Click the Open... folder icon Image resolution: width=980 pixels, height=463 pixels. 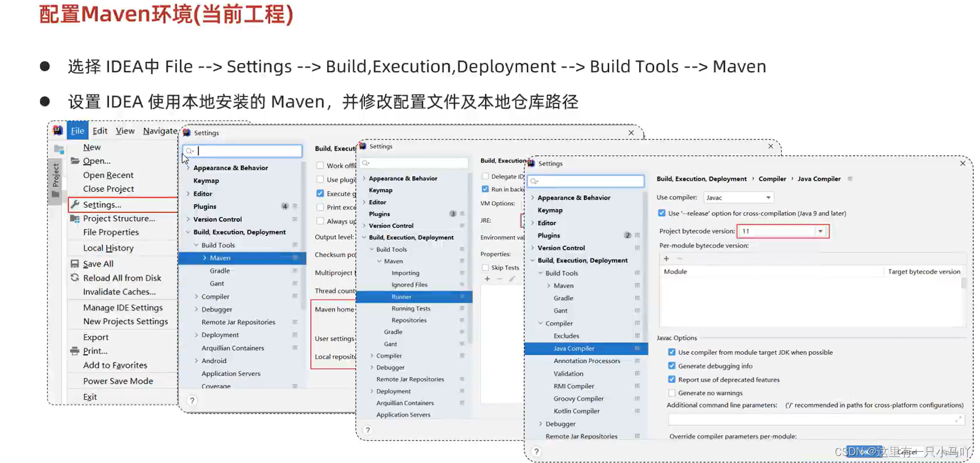pyautogui.click(x=75, y=161)
